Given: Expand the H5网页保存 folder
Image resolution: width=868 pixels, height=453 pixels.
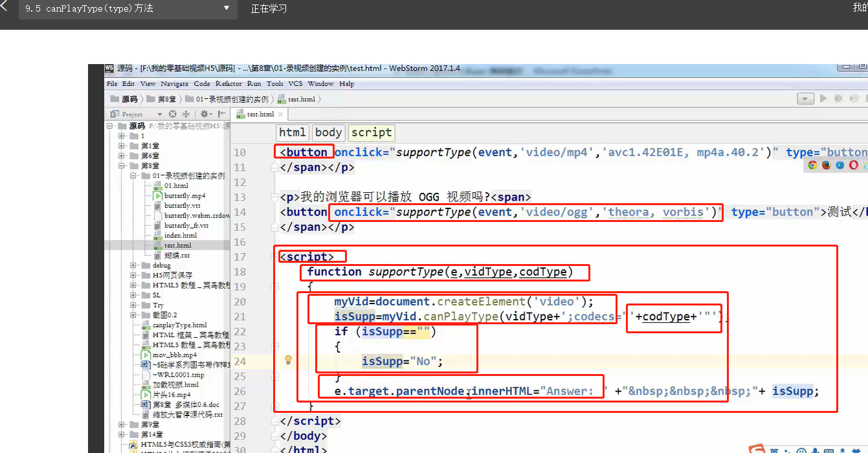Looking at the screenshot, I should pyautogui.click(x=133, y=275).
